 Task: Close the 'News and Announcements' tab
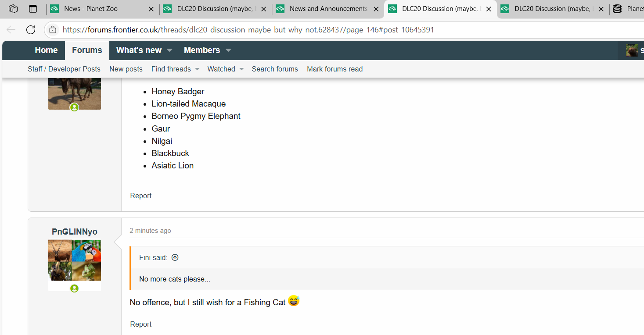coord(376,9)
